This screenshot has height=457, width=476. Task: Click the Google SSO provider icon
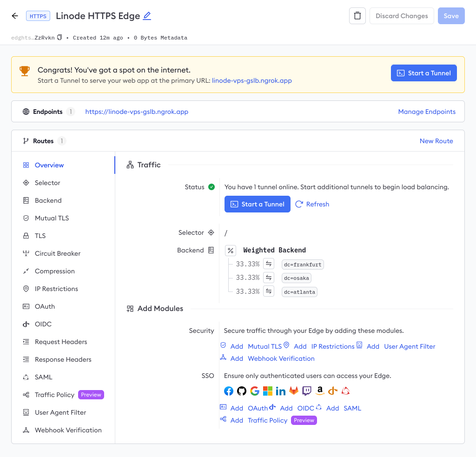[x=255, y=391]
